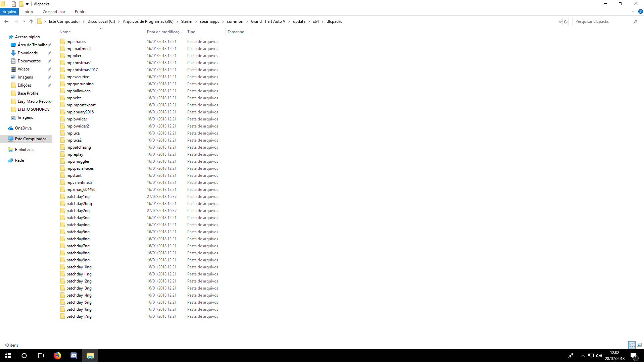The height and width of the screenshot is (362, 644).
Task: Select Rede in navigation pane
Action: (x=19, y=160)
